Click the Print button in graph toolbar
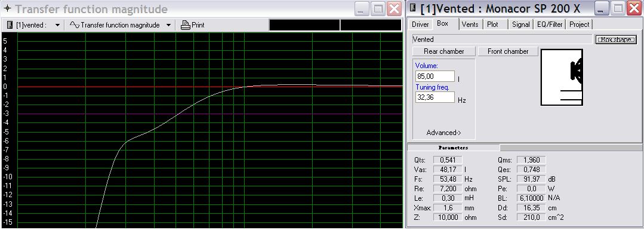644x239 pixels. click(193, 25)
